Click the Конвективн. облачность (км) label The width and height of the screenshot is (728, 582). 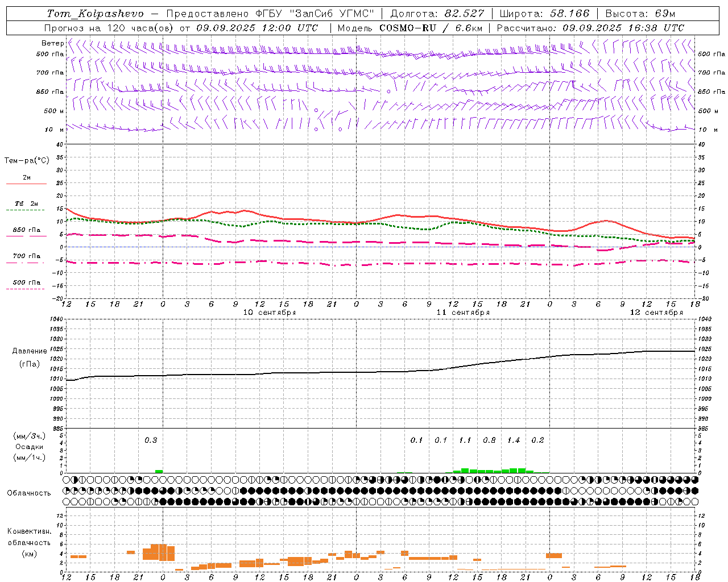pos(29,543)
